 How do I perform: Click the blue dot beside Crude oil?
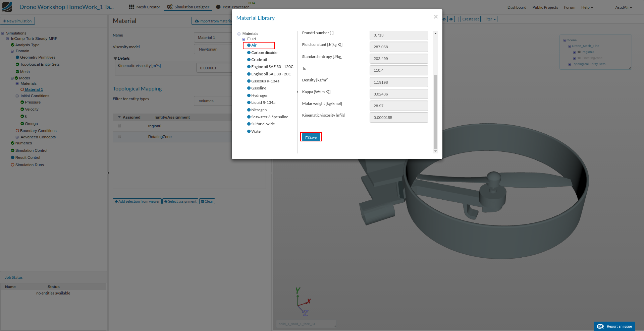coord(249,60)
